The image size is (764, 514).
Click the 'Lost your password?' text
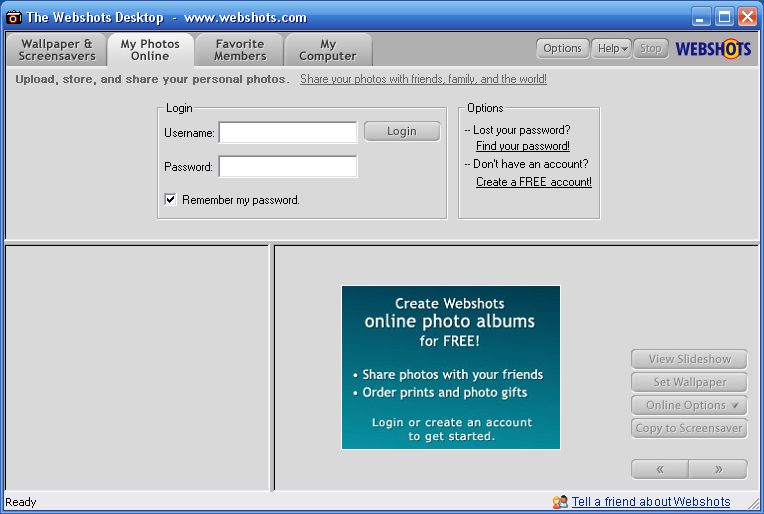point(521,130)
